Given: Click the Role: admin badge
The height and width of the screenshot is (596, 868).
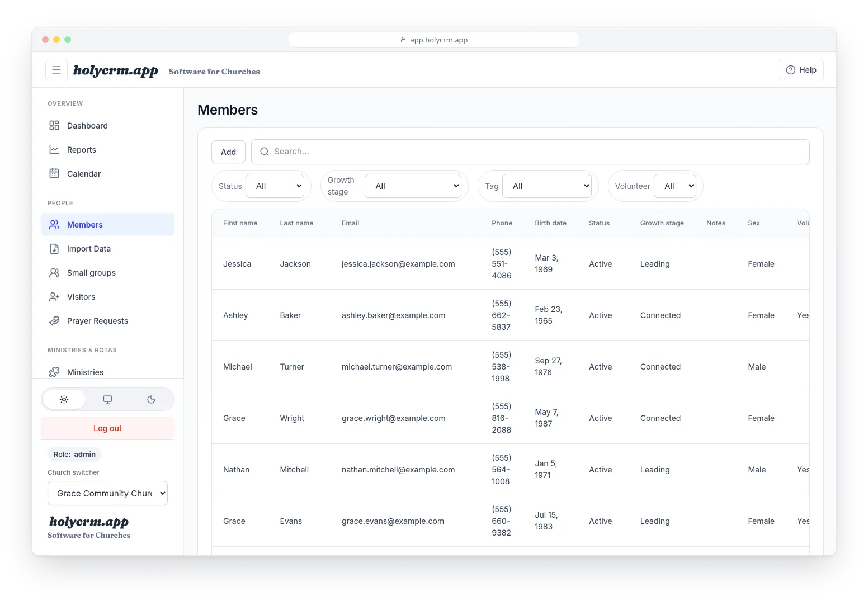Looking at the screenshot, I should point(74,454).
